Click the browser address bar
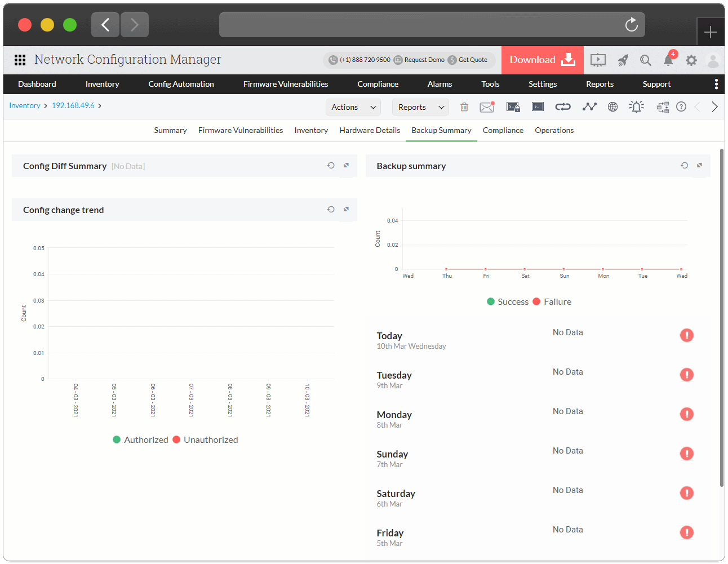Image resolution: width=728 pixels, height=564 pixels. 432,25
